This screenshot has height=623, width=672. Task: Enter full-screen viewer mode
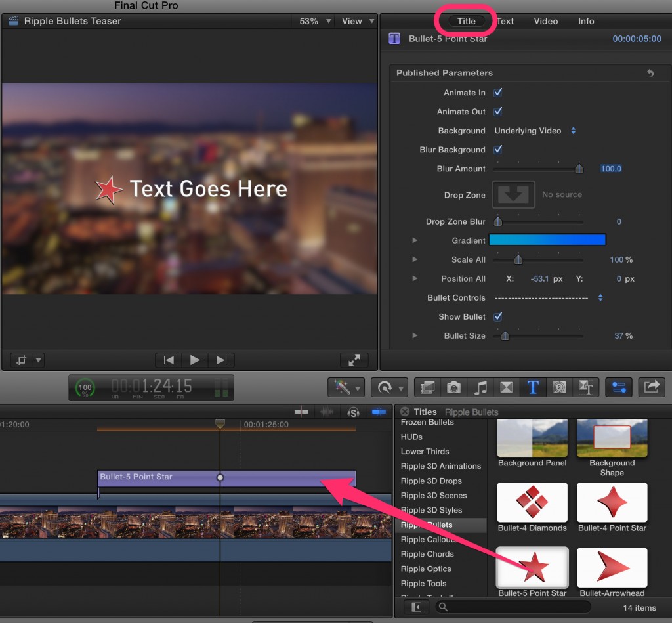click(x=354, y=360)
